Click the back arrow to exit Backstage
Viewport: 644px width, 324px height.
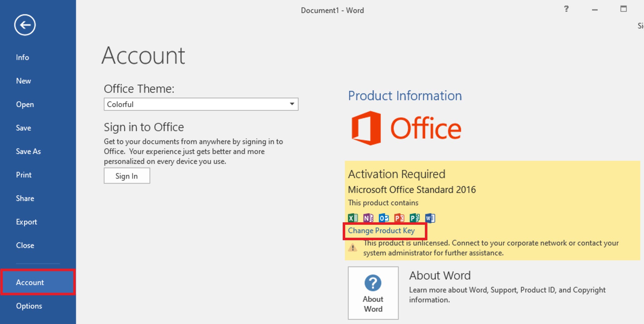click(25, 25)
